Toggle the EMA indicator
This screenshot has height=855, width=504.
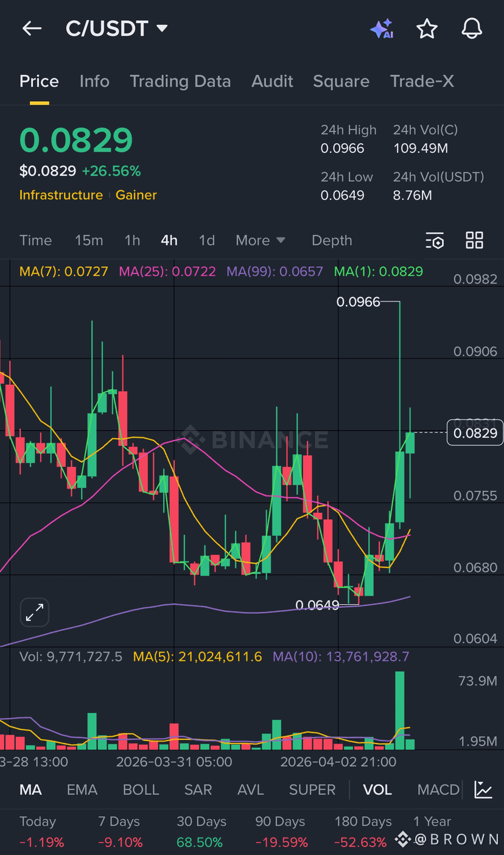pyautogui.click(x=82, y=790)
